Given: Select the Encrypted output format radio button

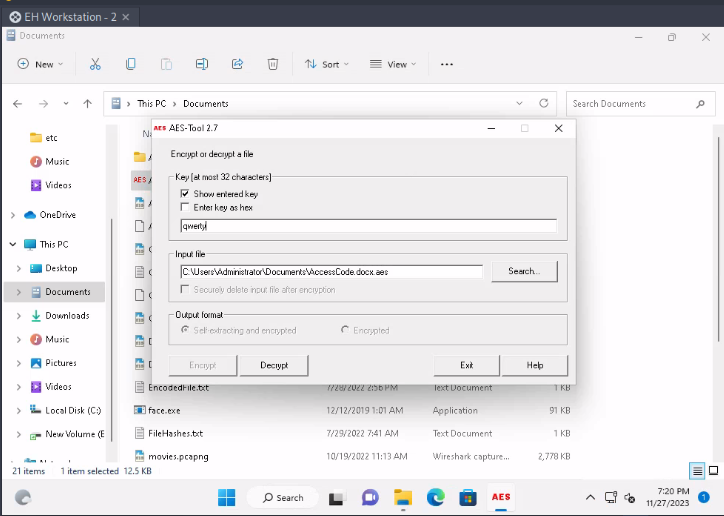Looking at the screenshot, I should [x=346, y=330].
